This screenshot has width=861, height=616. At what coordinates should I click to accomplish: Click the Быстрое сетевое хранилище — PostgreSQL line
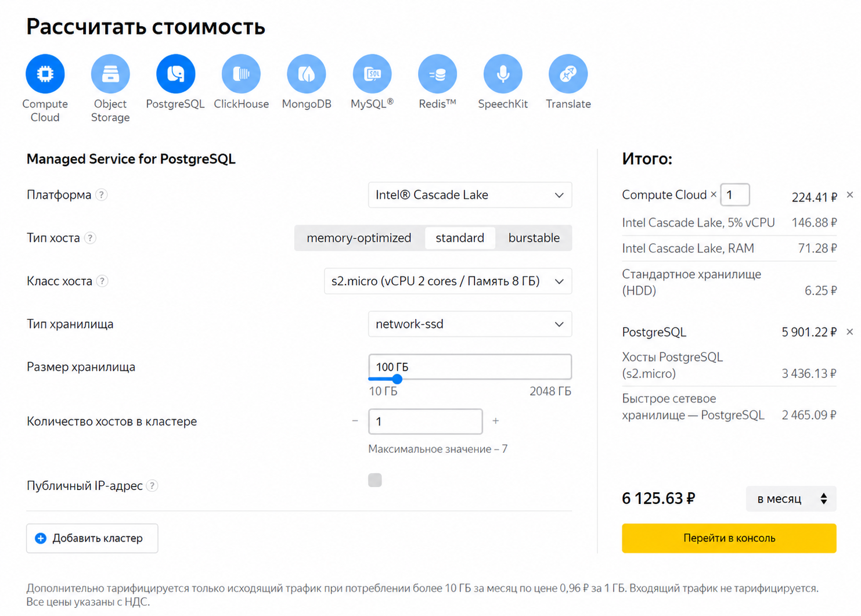(x=729, y=407)
